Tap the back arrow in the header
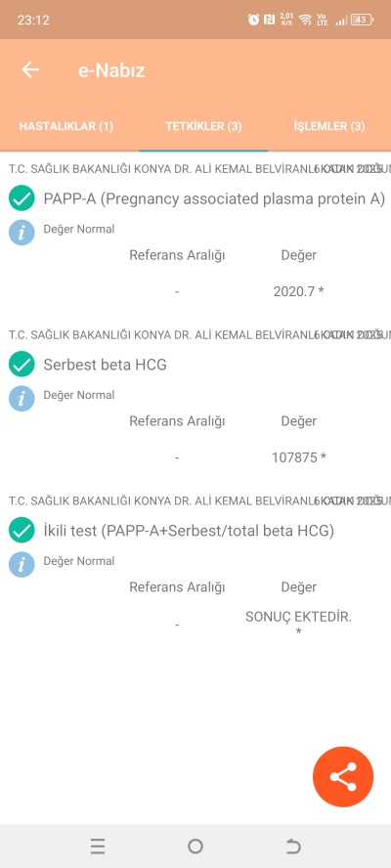The image size is (391, 868). (x=30, y=69)
